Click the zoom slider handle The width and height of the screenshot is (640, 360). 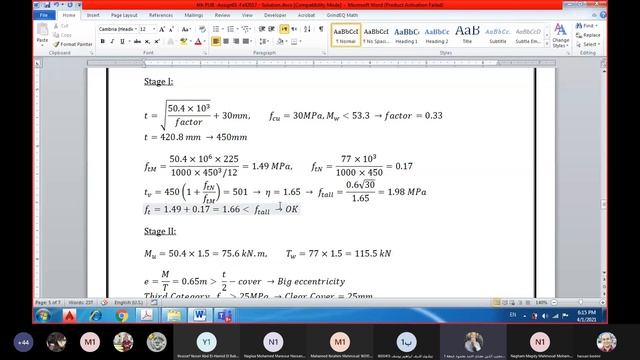tap(580, 302)
